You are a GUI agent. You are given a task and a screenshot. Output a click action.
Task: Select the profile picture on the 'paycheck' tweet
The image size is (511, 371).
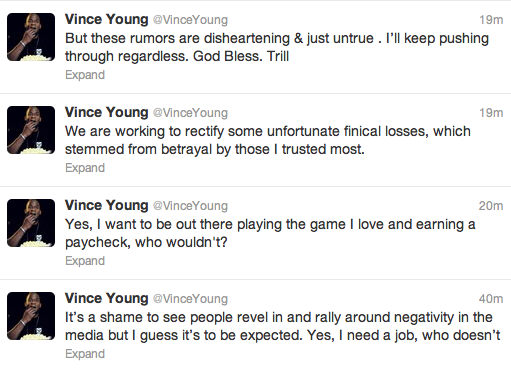31,223
